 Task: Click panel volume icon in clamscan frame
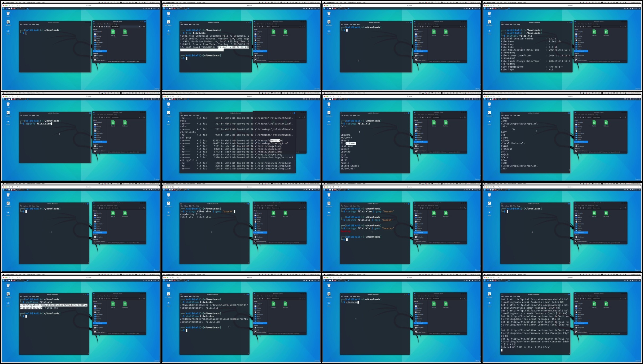467,280
